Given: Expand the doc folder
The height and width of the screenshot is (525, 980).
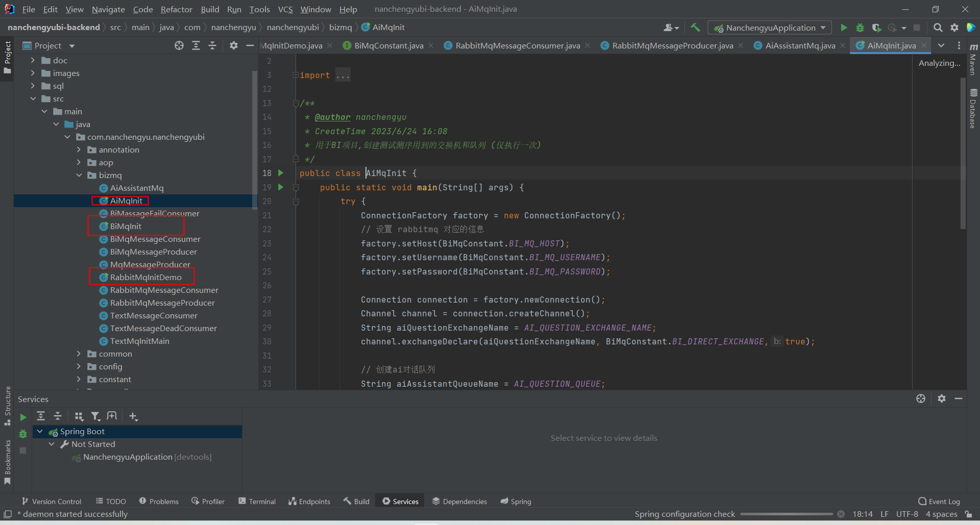Looking at the screenshot, I should [x=33, y=60].
